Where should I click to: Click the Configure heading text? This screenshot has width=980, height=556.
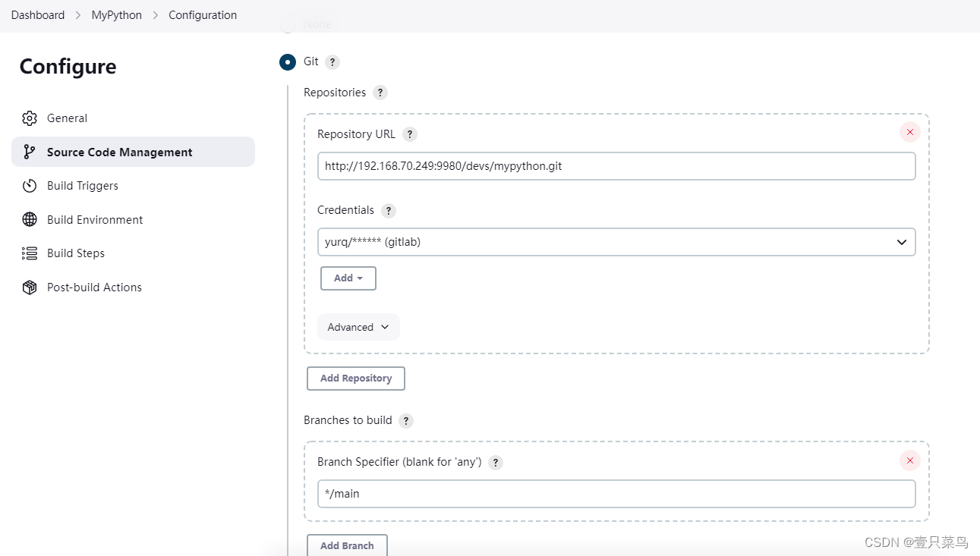[x=68, y=67]
